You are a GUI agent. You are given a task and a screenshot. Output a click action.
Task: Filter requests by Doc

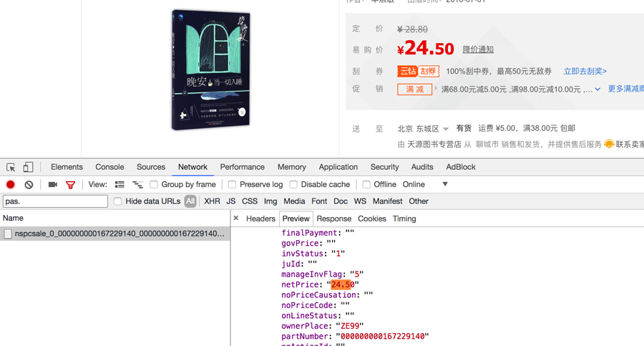[x=341, y=201]
